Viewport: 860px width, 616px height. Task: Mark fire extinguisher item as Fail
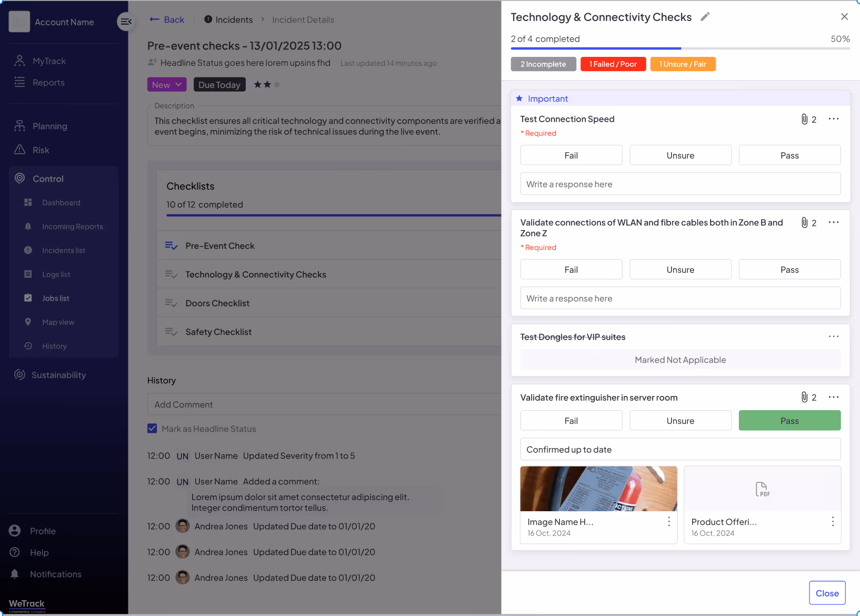tap(571, 421)
